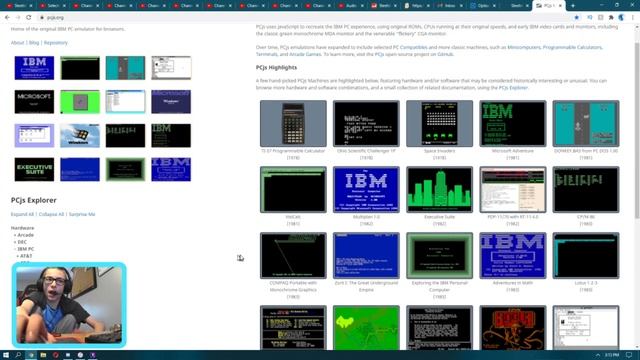The image size is (640, 360).
Task: Bookmark this page with the star icon
Action: [576, 18]
